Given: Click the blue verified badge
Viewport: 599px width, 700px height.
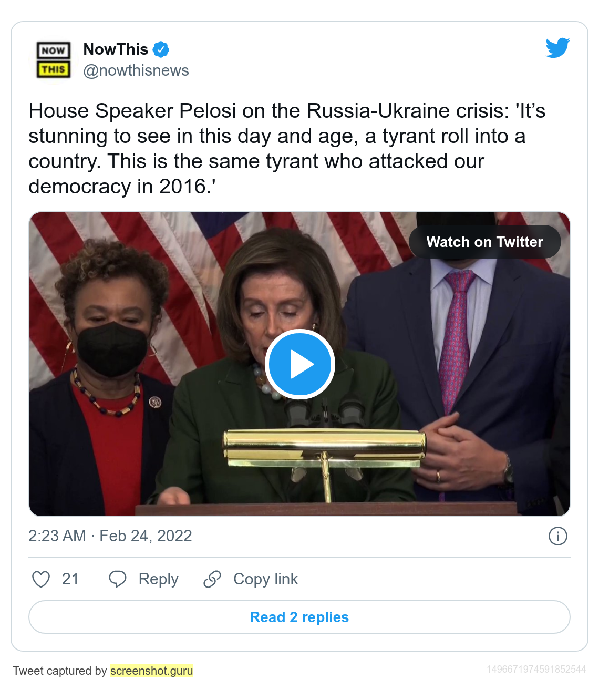Looking at the screenshot, I should (x=161, y=50).
